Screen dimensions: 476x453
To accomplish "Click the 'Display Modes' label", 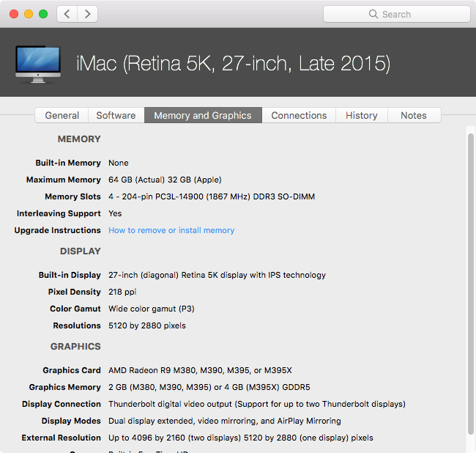I will click(71, 421).
